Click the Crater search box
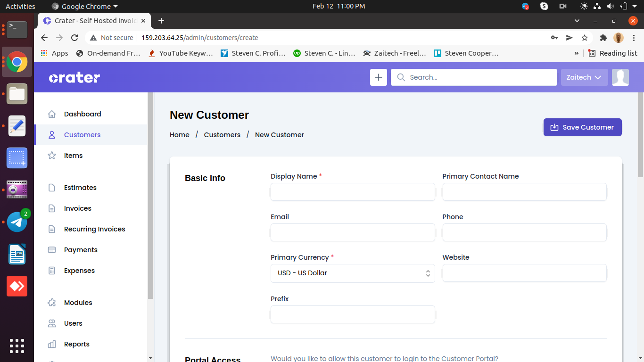 coord(474,77)
